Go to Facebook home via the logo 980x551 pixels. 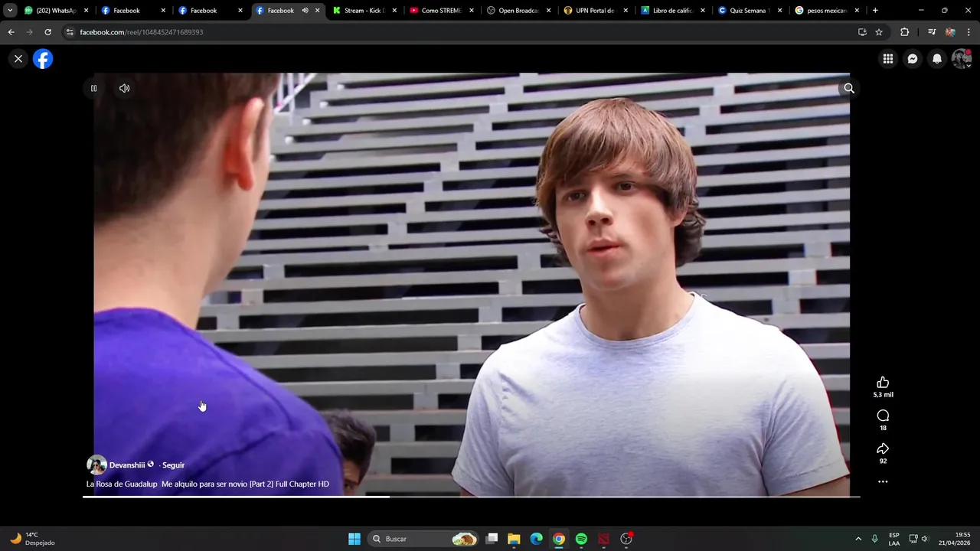pyautogui.click(x=43, y=59)
